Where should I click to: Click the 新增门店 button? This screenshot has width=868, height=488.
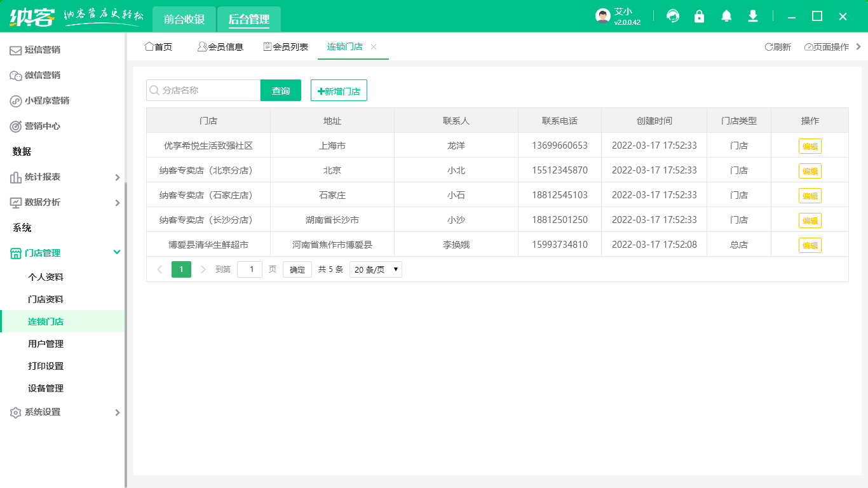338,90
